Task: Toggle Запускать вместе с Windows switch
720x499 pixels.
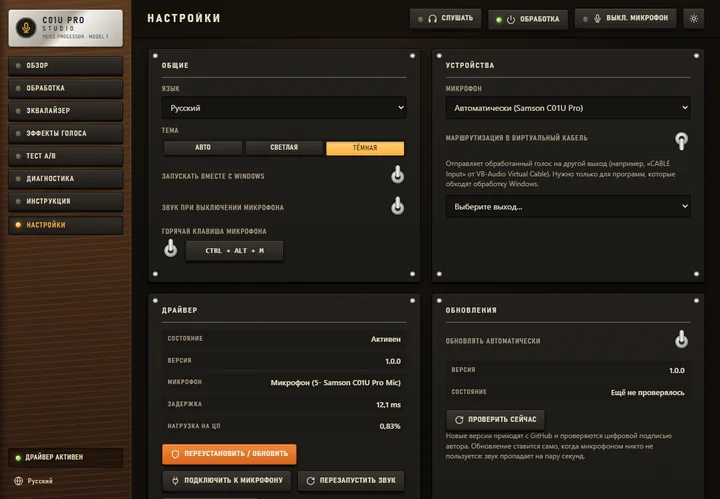Action: [398, 175]
